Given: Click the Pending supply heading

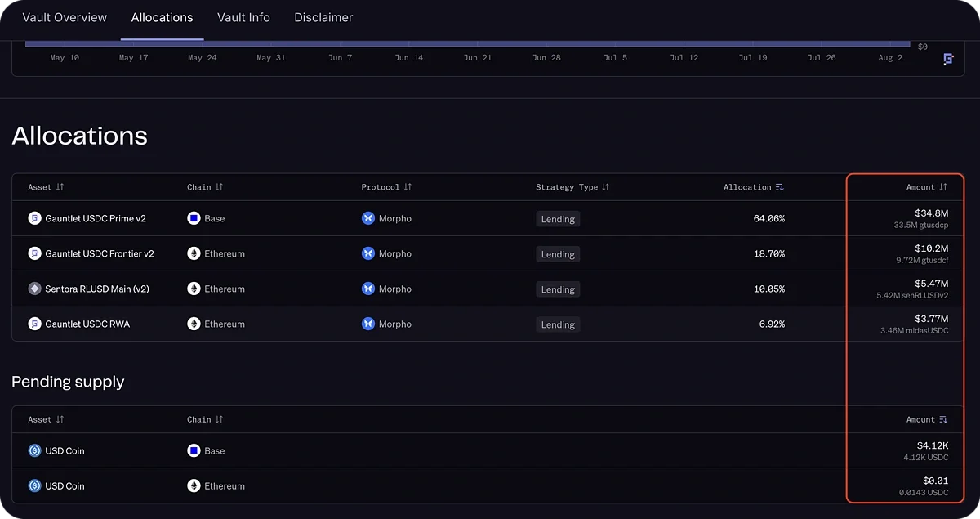Looking at the screenshot, I should pyautogui.click(x=68, y=382).
